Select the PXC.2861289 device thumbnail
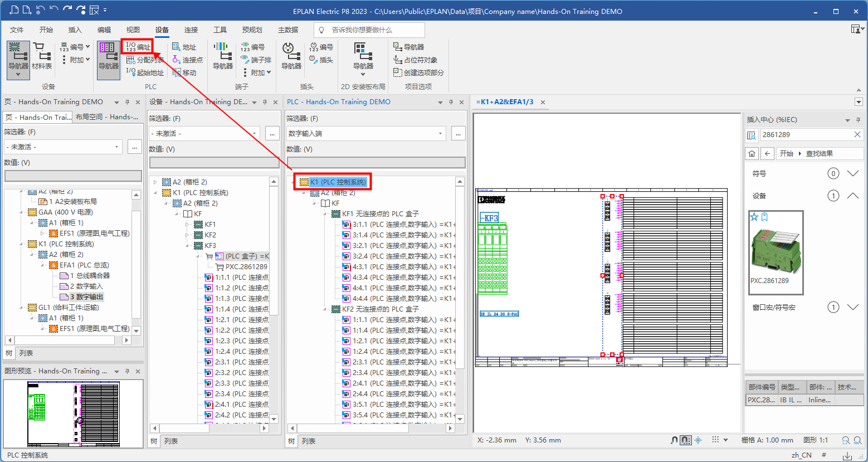 pyautogui.click(x=776, y=252)
